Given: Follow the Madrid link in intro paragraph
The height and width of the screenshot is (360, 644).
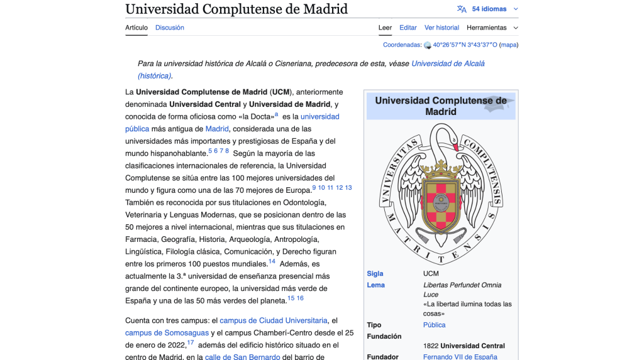Looking at the screenshot, I should [x=217, y=129].
